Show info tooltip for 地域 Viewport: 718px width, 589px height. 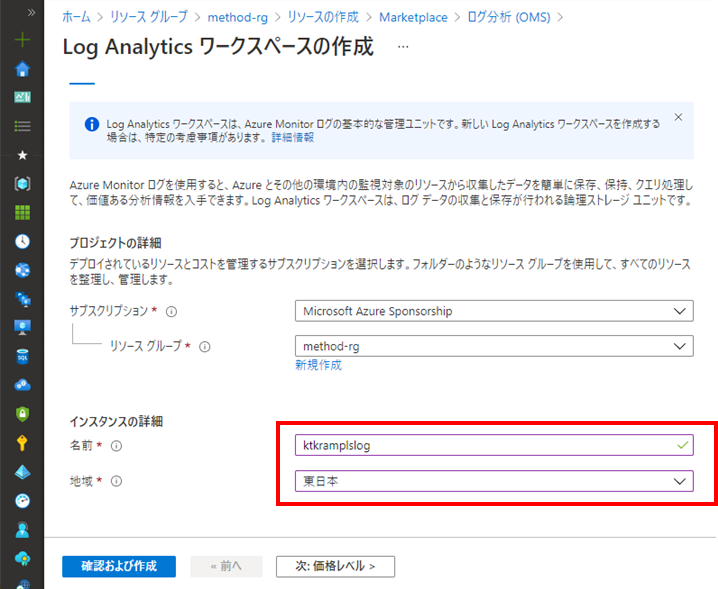click(116, 481)
